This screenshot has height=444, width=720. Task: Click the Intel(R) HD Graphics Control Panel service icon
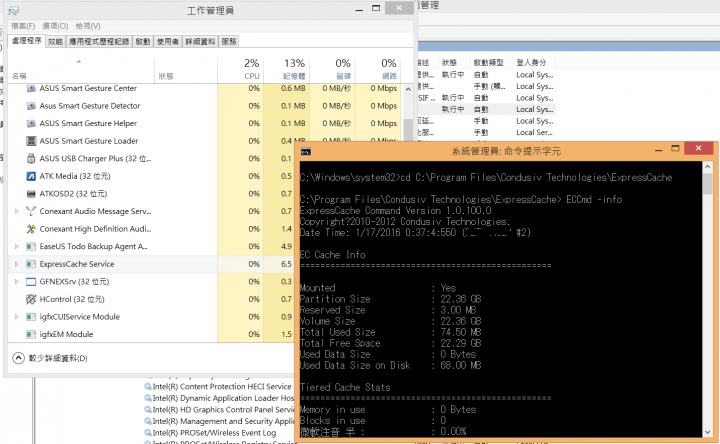click(x=148, y=410)
